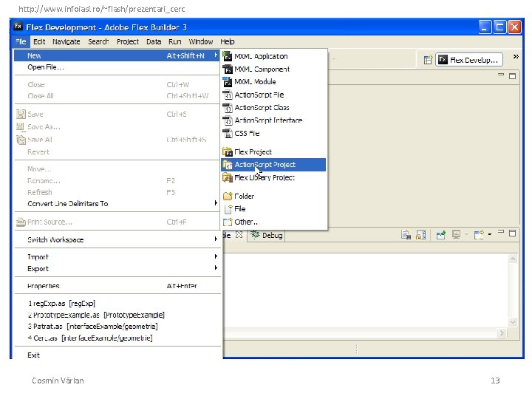
Task: Click the display selected console icon
Action: pos(456,235)
